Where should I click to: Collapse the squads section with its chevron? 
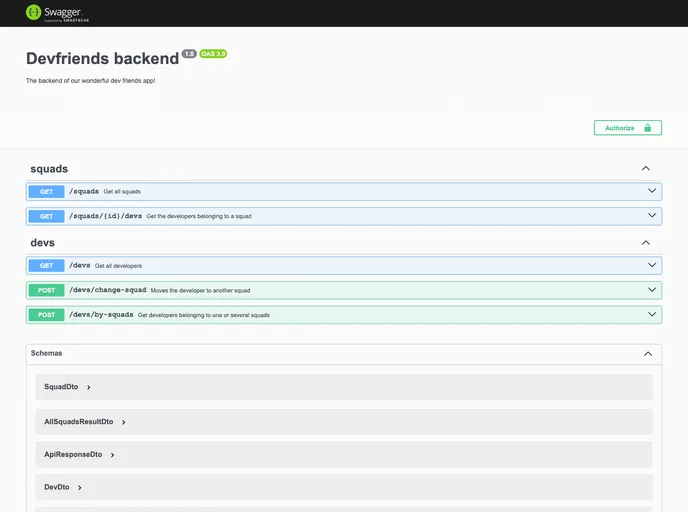(646, 169)
